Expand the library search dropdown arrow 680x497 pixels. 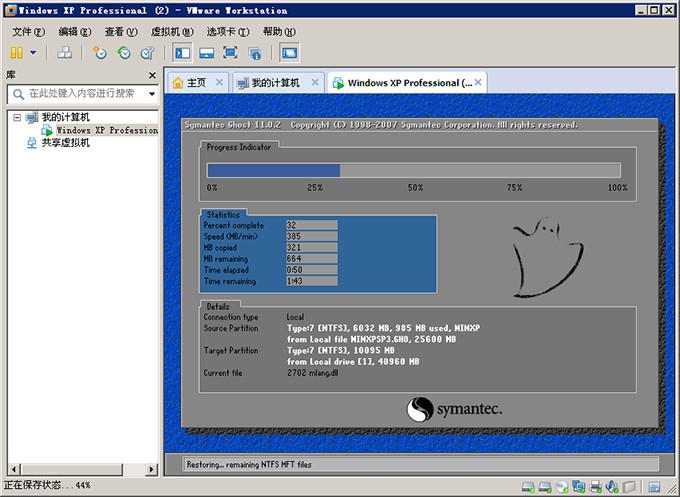click(152, 94)
